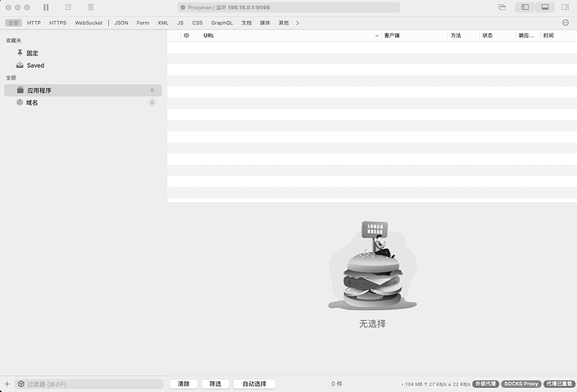This screenshot has width=577, height=392.
Task: Click the 外部代理 status badge
Action: 486,384
